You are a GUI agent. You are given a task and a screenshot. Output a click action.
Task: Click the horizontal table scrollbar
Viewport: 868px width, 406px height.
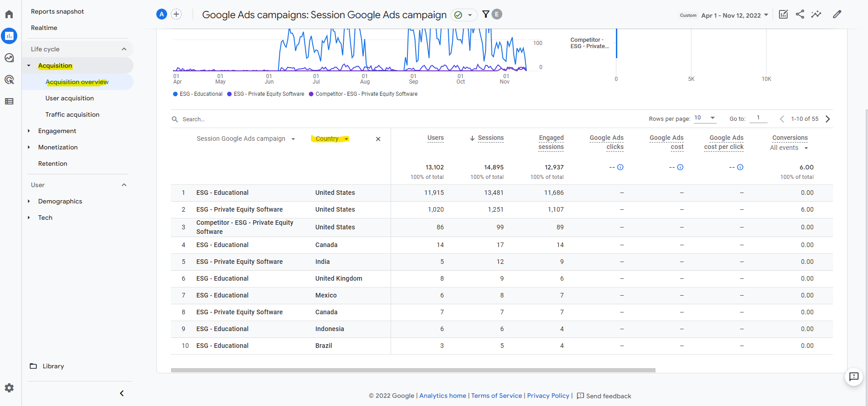click(413, 371)
